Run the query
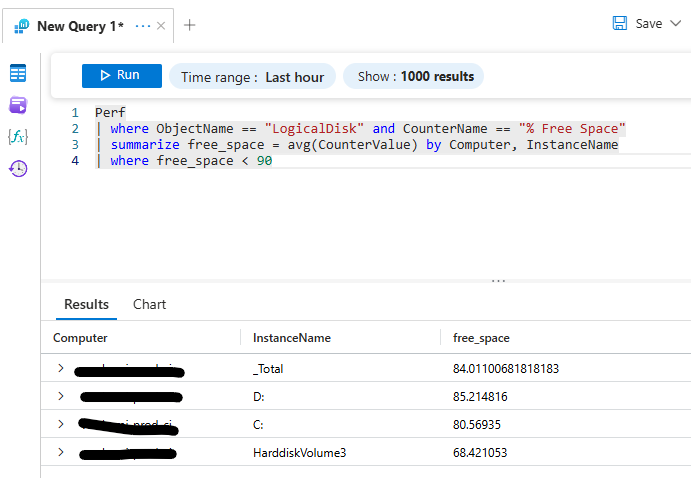Image resolution: width=691 pixels, height=478 pixels. click(122, 76)
